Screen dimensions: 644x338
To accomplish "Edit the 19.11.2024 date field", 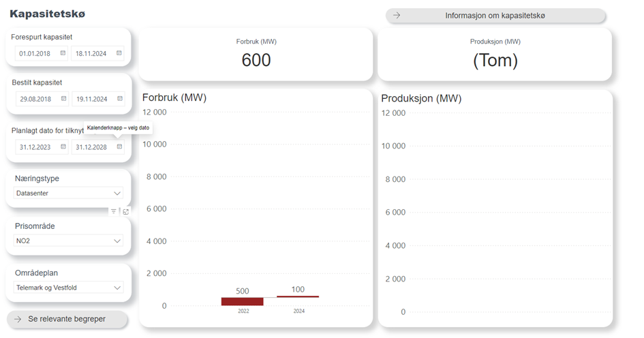I will 92,99.
